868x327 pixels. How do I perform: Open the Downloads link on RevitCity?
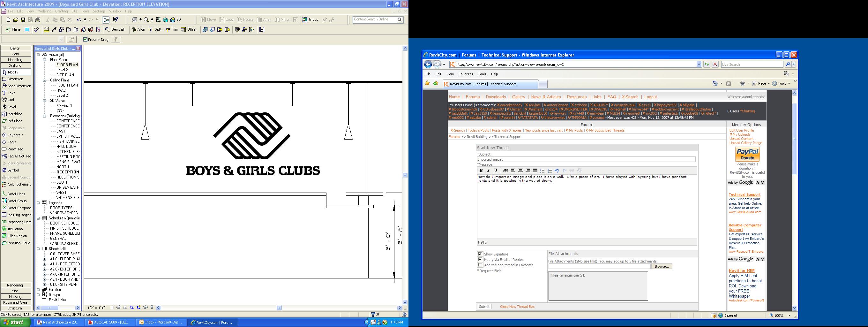[496, 97]
